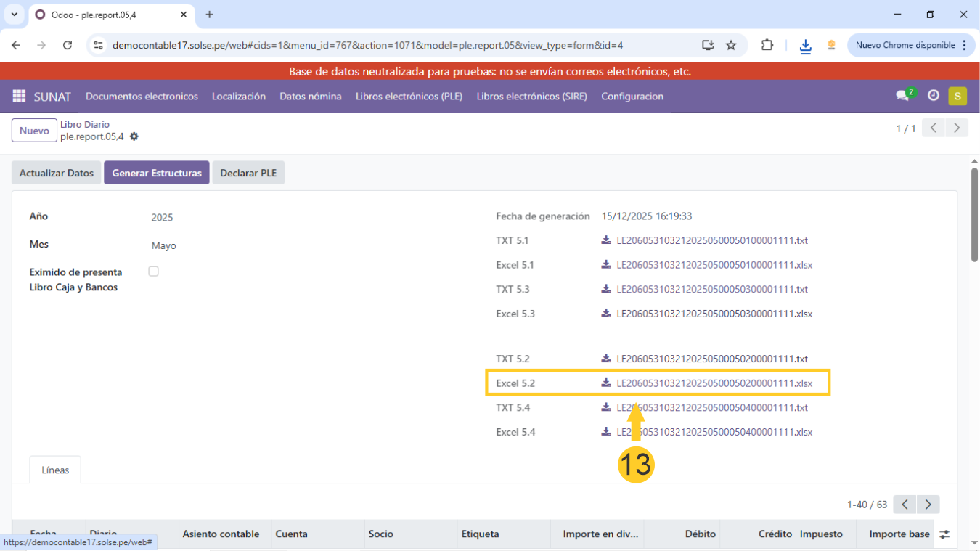This screenshot has width=980, height=551.
Task: Open the discuss messages icon with badge
Action: 902,96
